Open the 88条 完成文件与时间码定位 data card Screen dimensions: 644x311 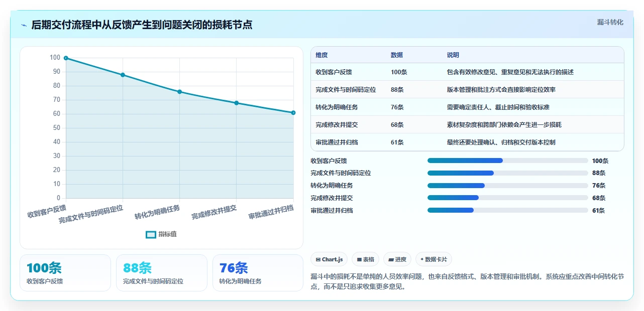[161, 273]
